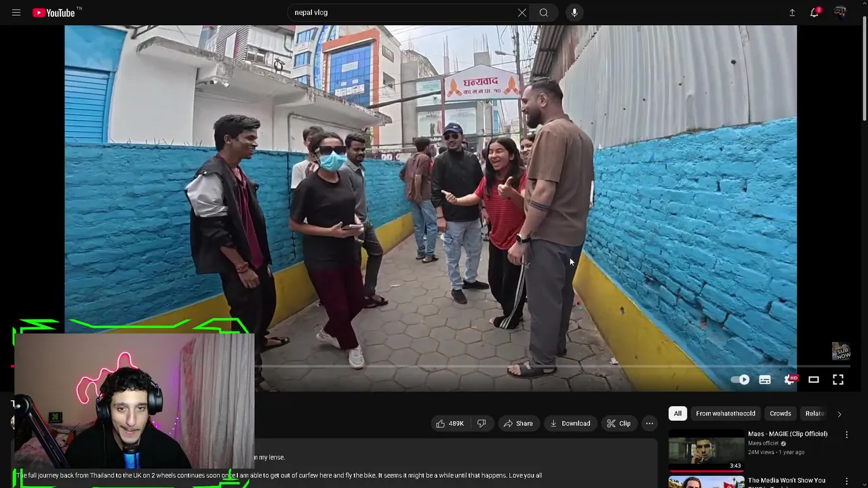The image size is (868, 488).
Task: Download this video
Action: pyautogui.click(x=570, y=424)
